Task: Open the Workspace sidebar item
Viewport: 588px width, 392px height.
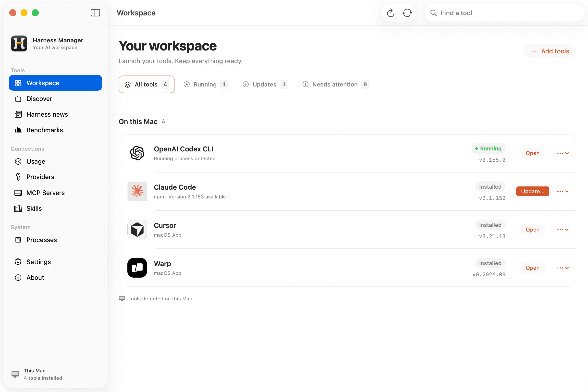Action: pos(55,83)
